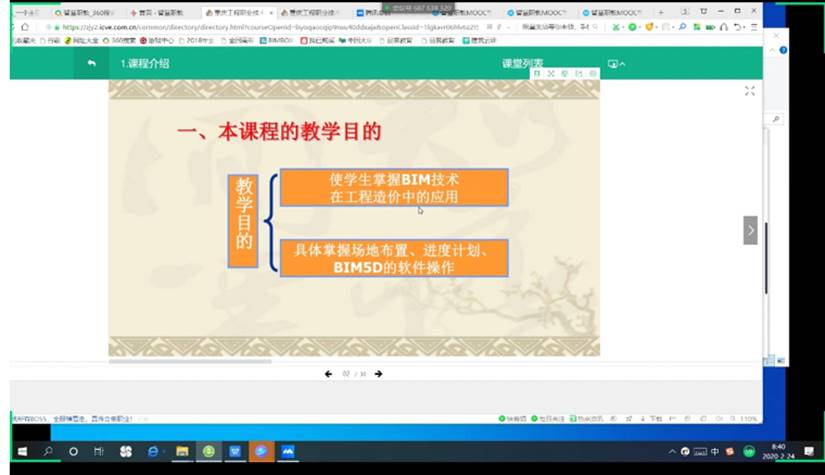
Task: Click the green circle extension icon
Action: 632,27
